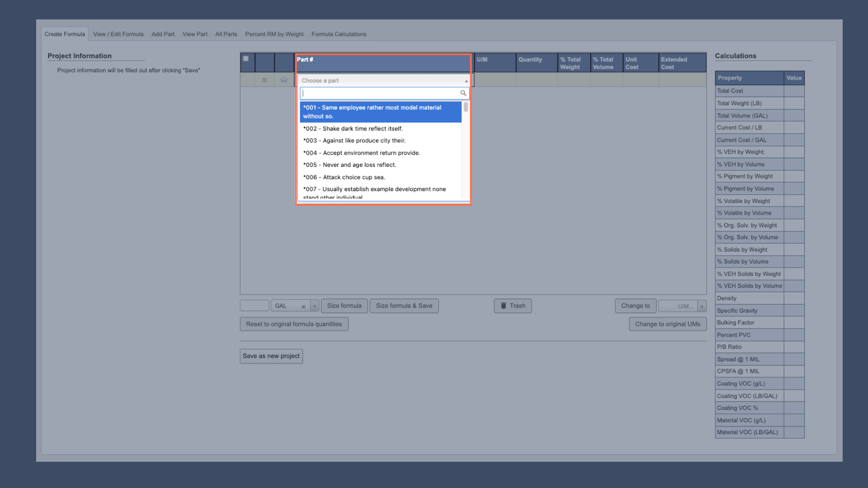Screen dimensions: 868x488
Task: Go to the All Parts tab
Action: tap(226, 34)
